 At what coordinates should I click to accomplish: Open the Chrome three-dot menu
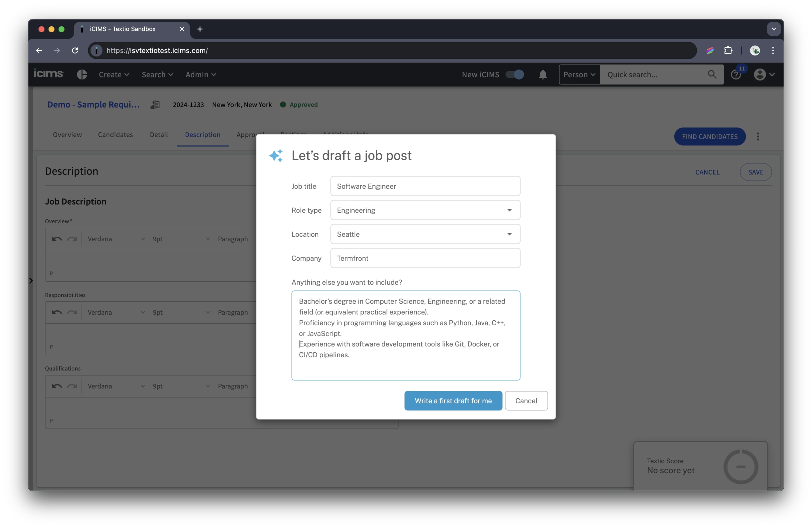tap(773, 50)
